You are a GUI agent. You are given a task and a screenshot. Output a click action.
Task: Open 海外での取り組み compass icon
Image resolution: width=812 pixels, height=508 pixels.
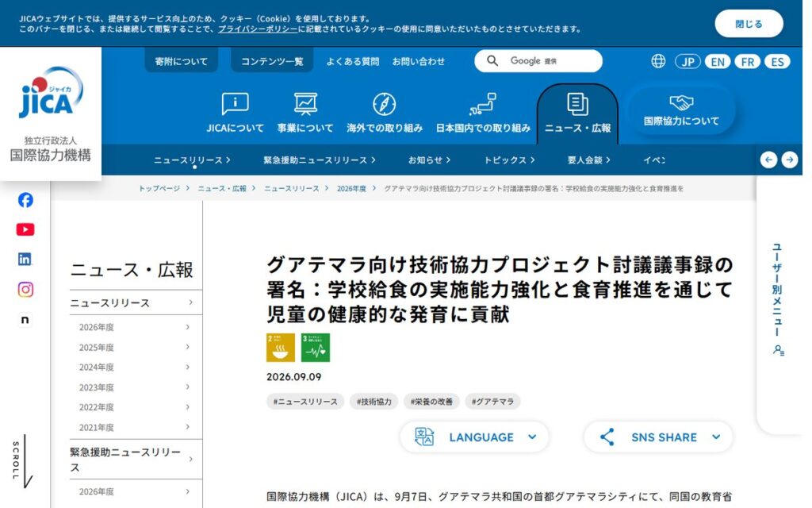[385, 104]
